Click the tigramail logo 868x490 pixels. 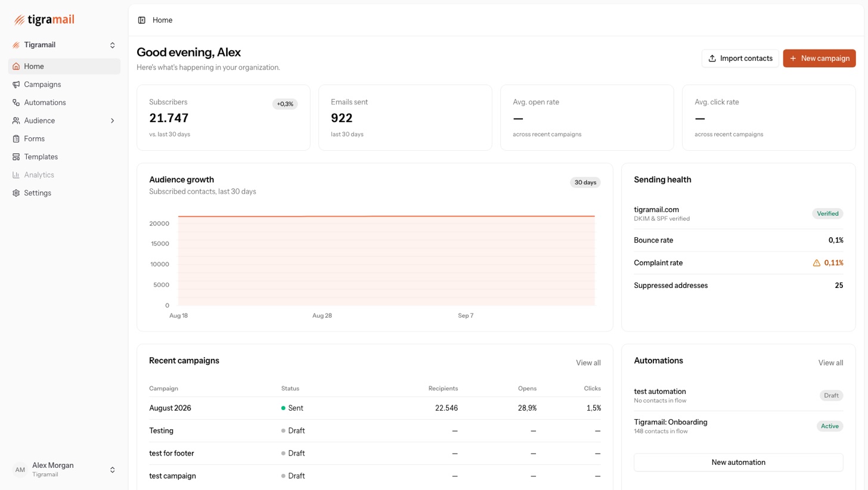[x=44, y=20]
